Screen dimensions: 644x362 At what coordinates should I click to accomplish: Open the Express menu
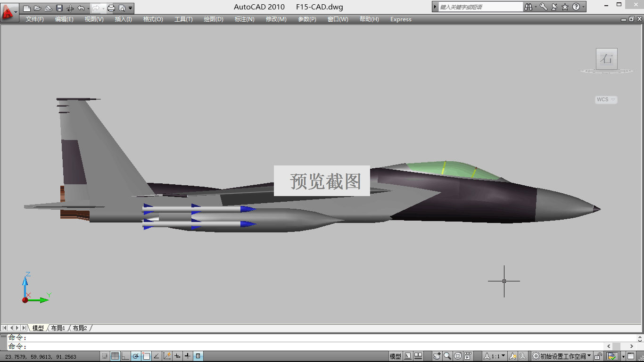401,19
